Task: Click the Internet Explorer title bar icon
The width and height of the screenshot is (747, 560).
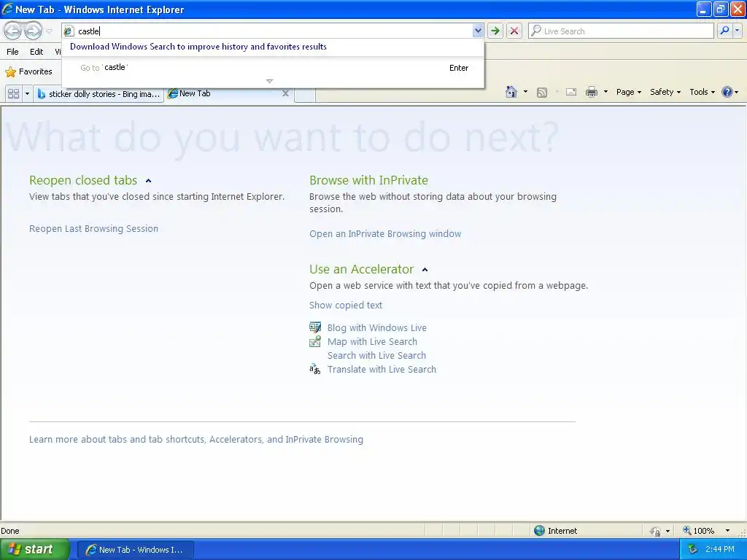Action: [x=7, y=9]
